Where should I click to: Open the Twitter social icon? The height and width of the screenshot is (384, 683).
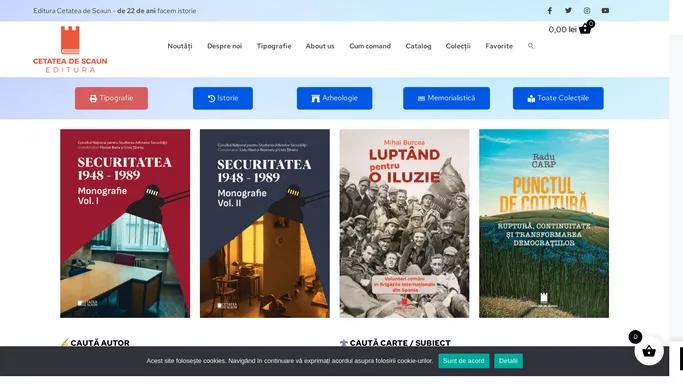point(568,10)
